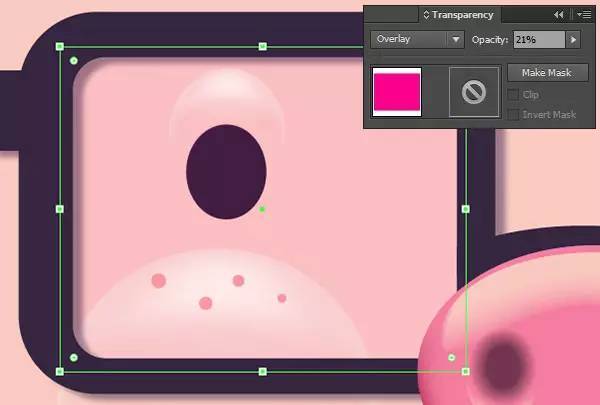This screenshot has width=600, height=405.
Task: Click the empty opacity mask thumbnail
Action: 474,92
